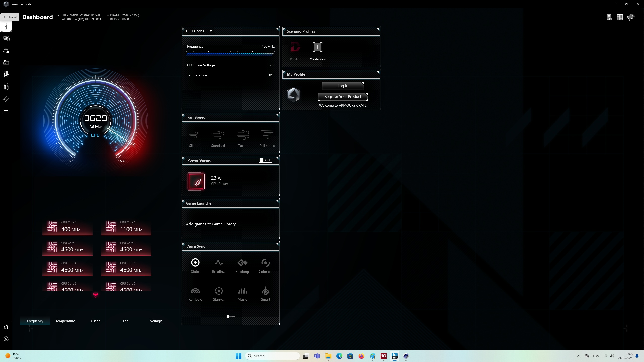Switch to the Frequency tab
The height and width of the screenshot is (362, 644).
35,321
